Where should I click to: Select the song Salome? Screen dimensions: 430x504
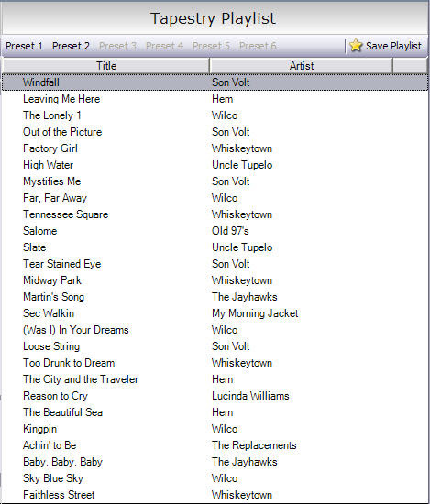39,231
